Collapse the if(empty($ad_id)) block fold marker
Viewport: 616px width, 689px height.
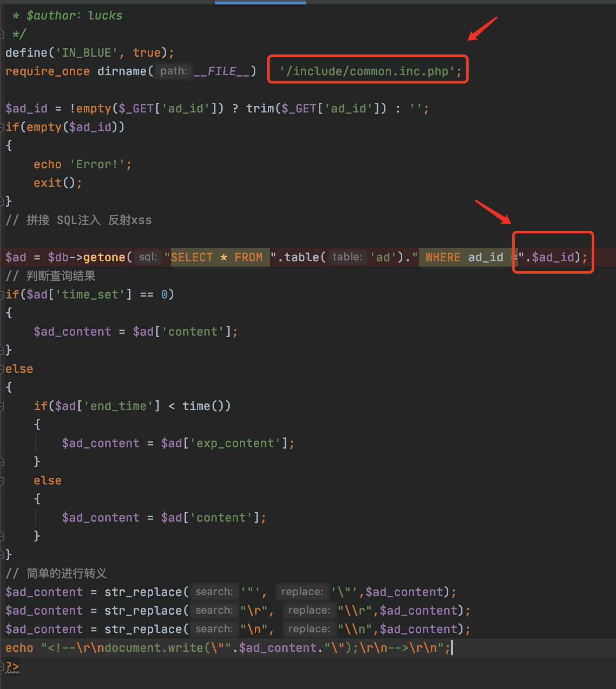[2, 127]
